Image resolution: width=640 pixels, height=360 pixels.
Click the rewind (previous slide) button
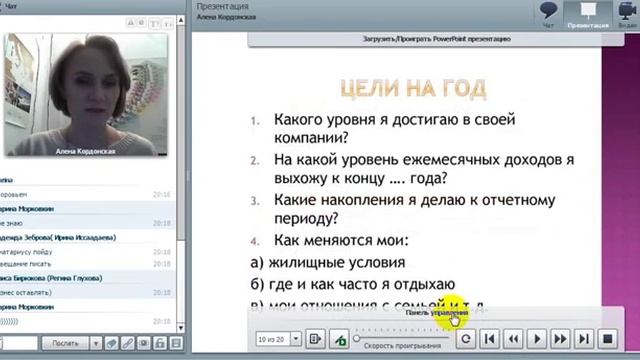pyautogui.click(x=513, y=339)
